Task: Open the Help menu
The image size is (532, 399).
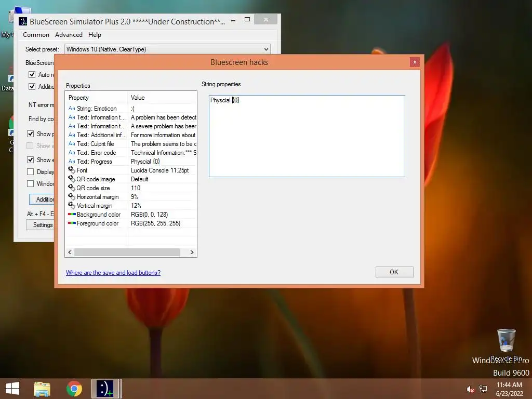Action: point(95,35)
